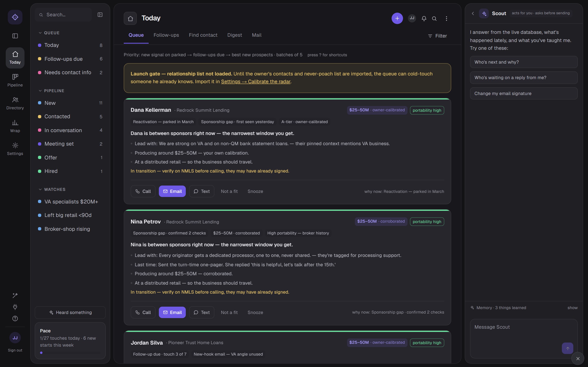Collapse the PIPELINE section
This screenshot has height=367, width=588.
(40, 91)
